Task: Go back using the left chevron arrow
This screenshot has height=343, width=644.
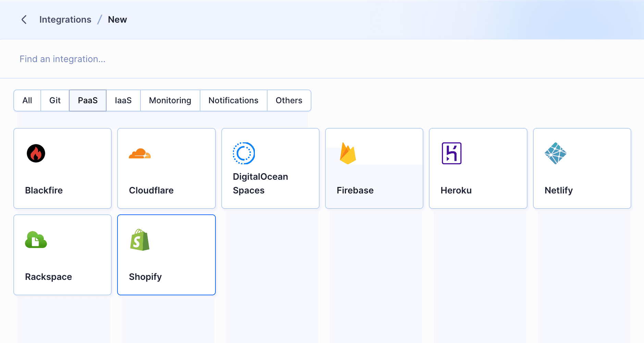Action: [24, 20]
